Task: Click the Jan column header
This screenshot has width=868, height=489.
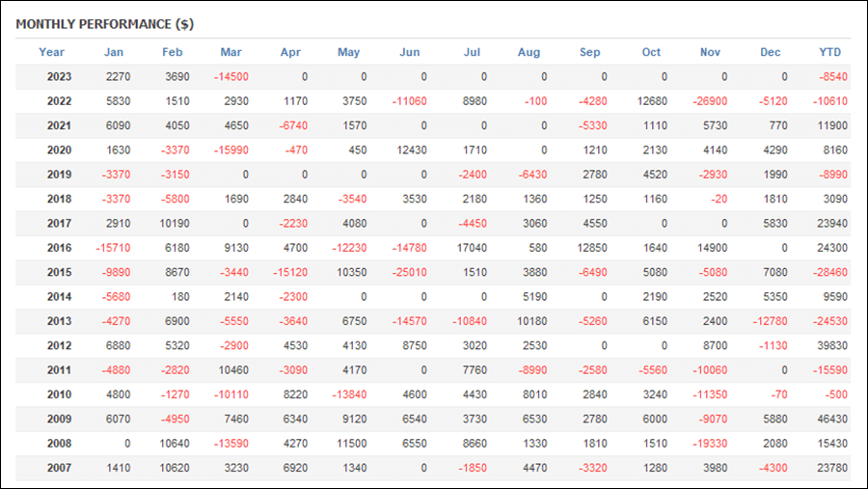Action: [x=114, y=52]
